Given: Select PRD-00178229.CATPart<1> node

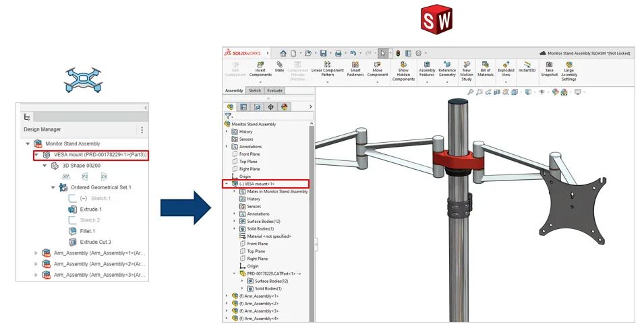Looking at the screenshot, I should 274,274.
